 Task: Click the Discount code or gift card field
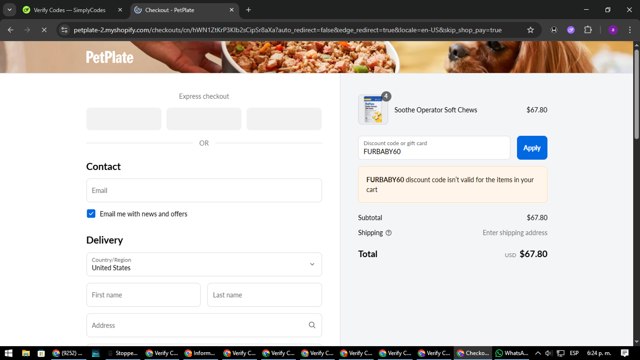434,148
